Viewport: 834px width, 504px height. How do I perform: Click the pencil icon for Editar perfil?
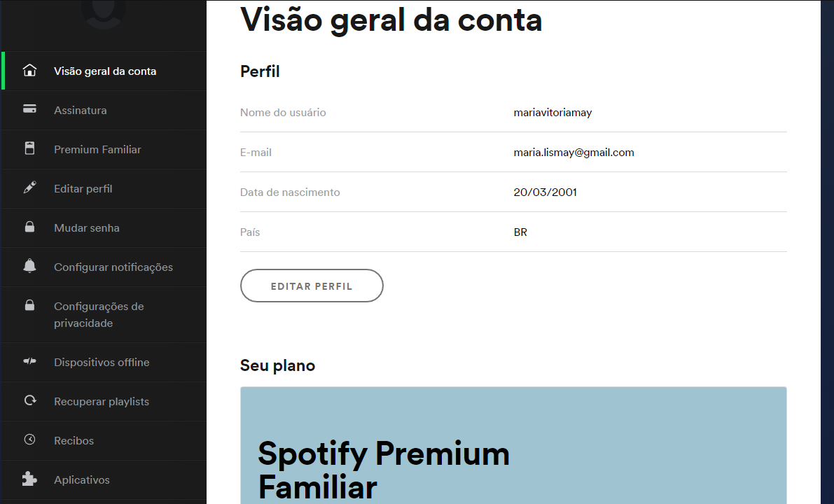point(30,188)
